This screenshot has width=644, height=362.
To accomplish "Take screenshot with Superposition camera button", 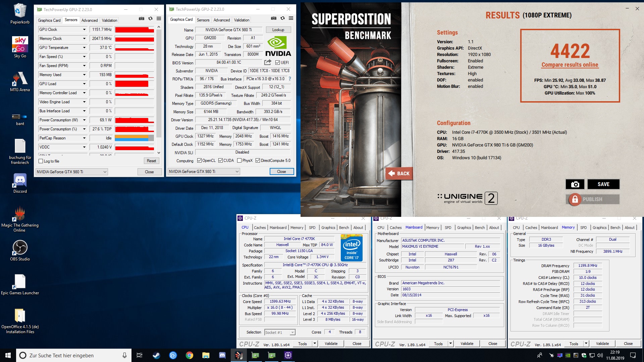I will point(575,184).
